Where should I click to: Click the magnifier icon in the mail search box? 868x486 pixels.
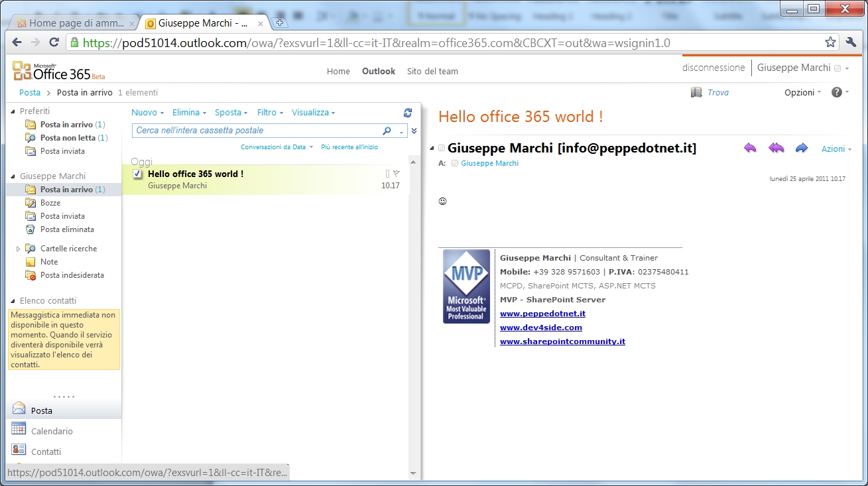[x=387, y=131]
